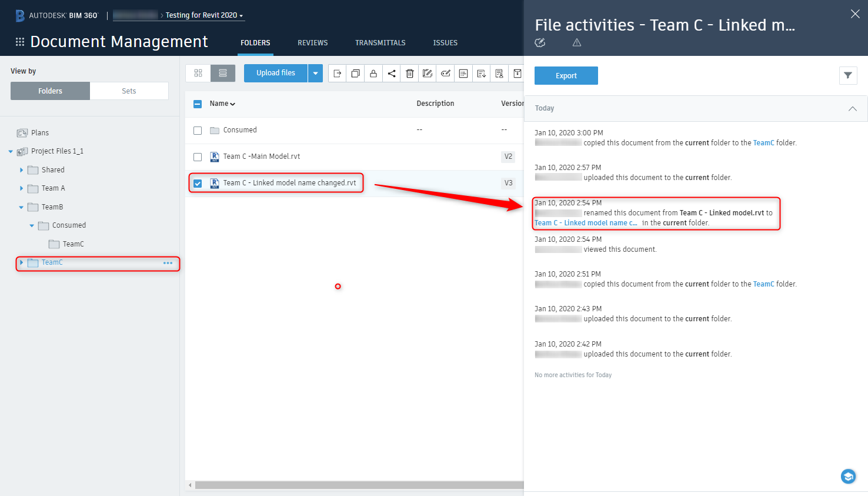Screen dimensions: 868x496
Task: Click the Copy documents icon
Action: click(355, 74)
